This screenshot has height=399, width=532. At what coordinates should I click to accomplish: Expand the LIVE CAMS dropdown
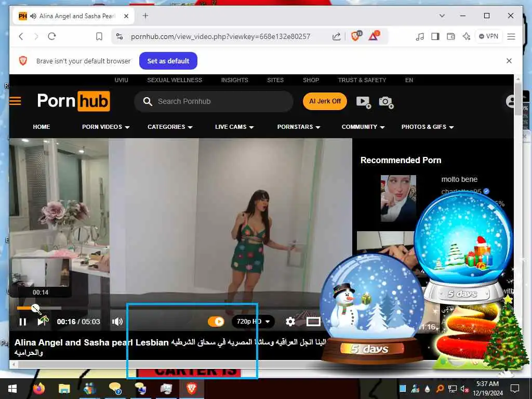click(234, 127)
